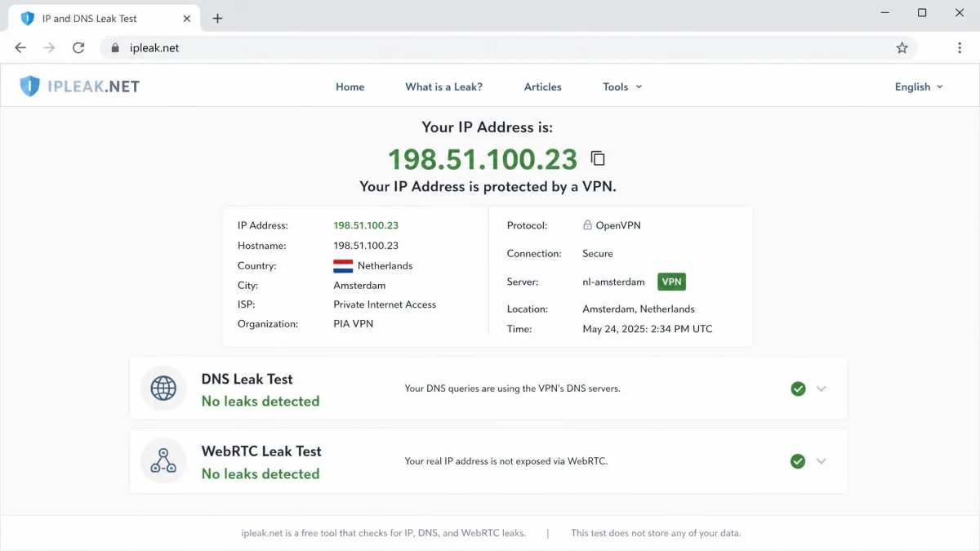
Task: Click the IPLEAK.NET wordmark
Action: pos(93,87)
